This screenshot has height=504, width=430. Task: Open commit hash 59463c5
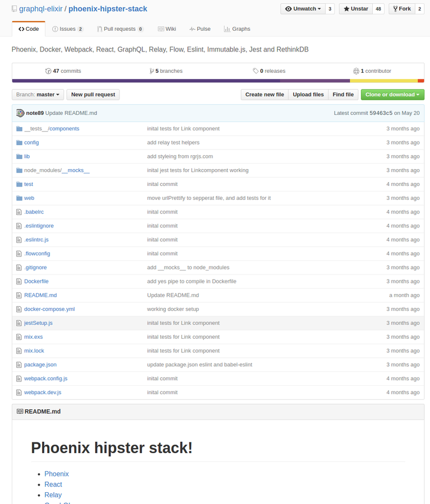pos(381,113)
